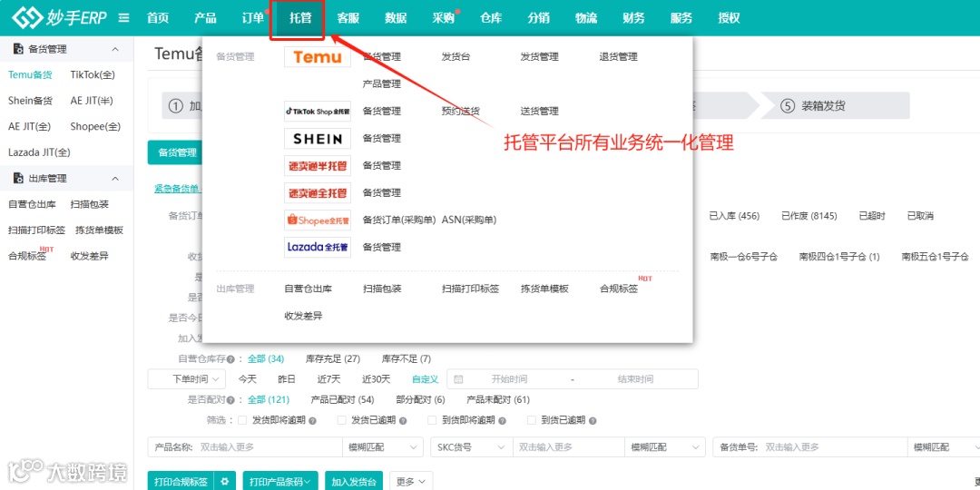The height and width of the screenshot is (490, 980).
Task: Open the 托管 top menu
Action: (x=300, y=18)
